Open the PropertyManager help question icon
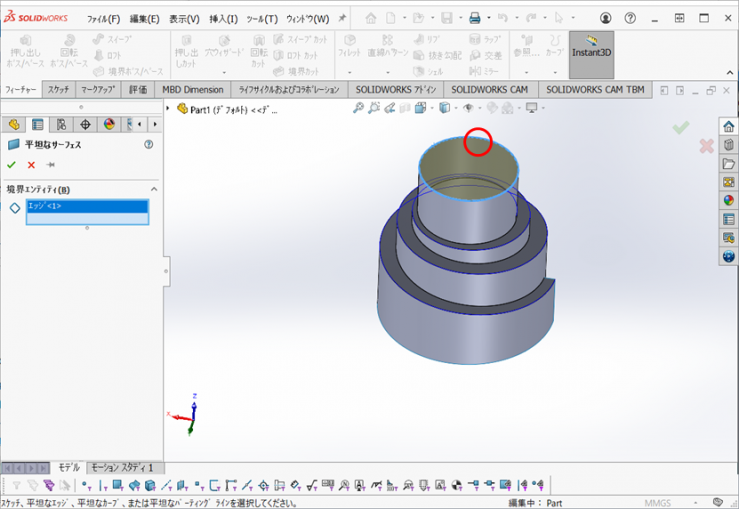 [149, 145]
